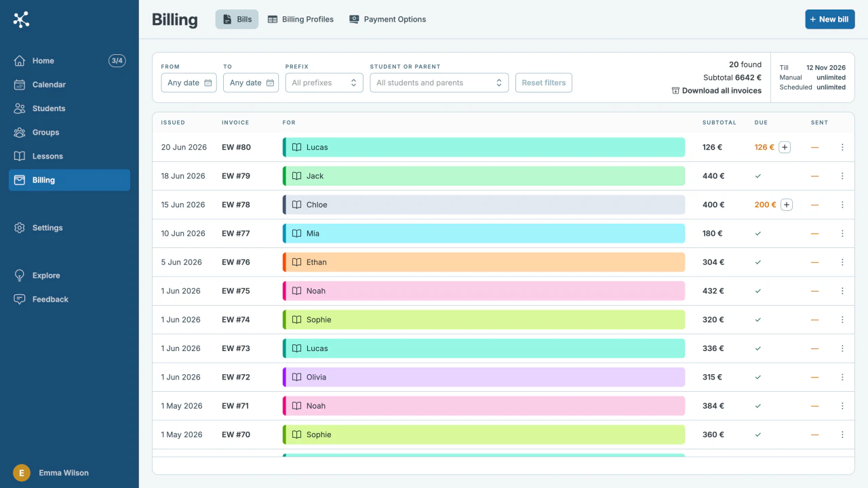The image size is (868, 488).
Task: Click the Olivia student bar in EW #72
Action: tap(484, 377)
